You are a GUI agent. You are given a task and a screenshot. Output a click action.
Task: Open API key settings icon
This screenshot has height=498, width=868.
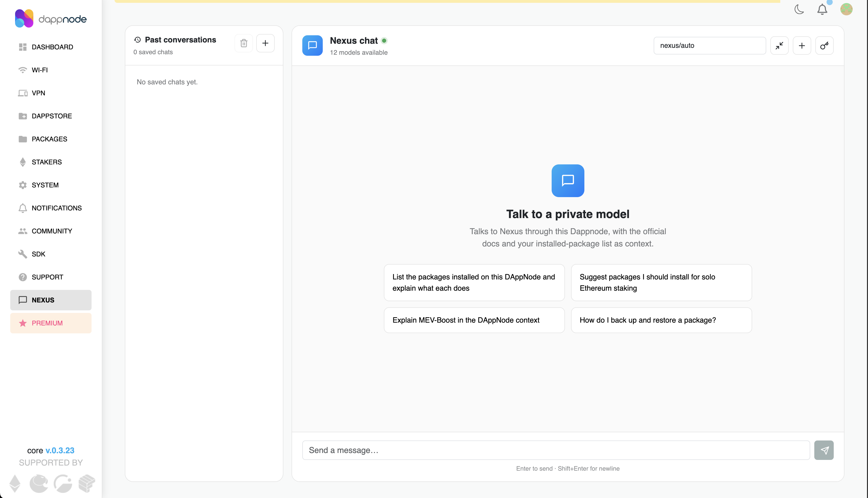[824, 46]
